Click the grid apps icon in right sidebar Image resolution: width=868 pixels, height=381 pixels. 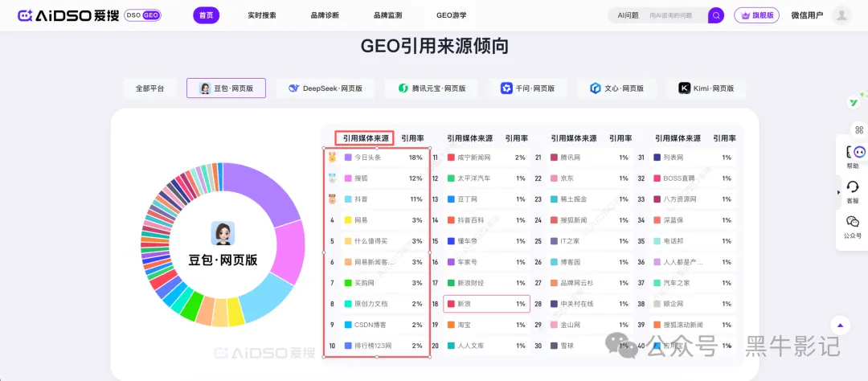click(x=858, y=130)
